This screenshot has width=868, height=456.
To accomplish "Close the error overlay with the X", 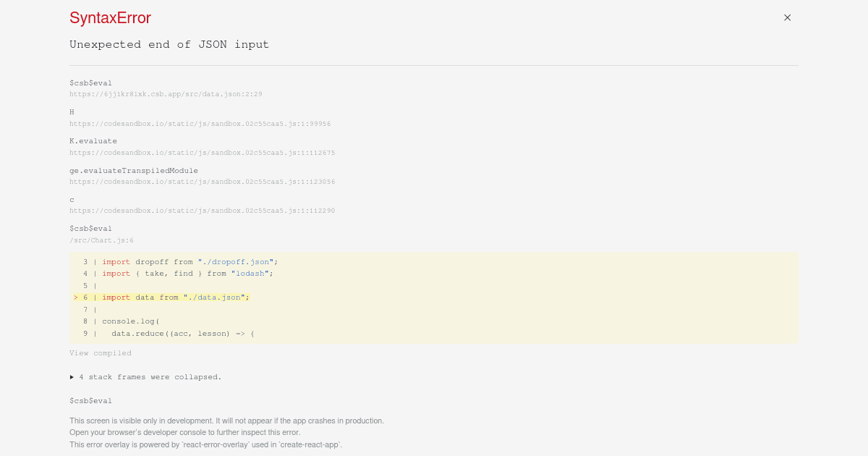I will click(x=787, y=18).
